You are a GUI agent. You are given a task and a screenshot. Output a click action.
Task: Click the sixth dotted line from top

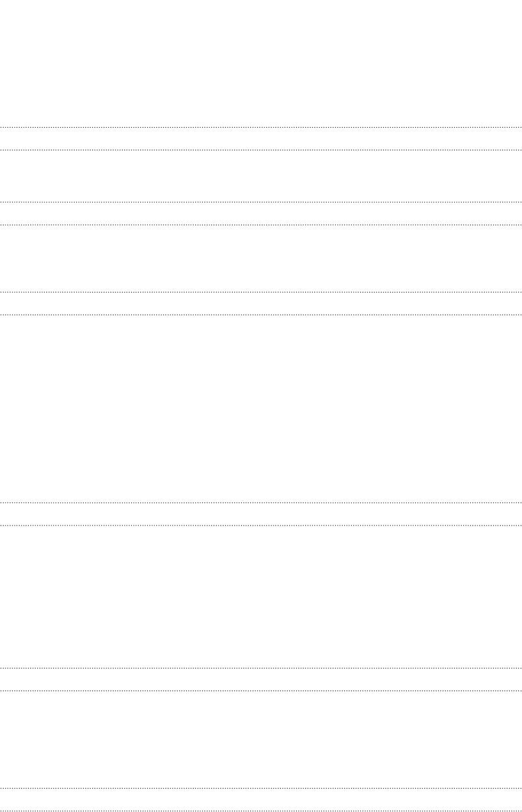click(261, 315)
